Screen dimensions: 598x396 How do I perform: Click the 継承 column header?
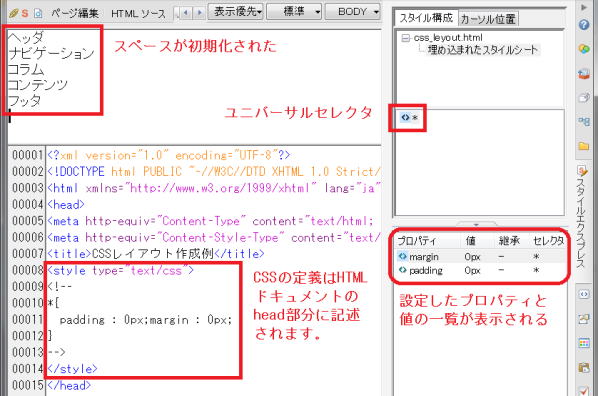(x=510, y=240)
